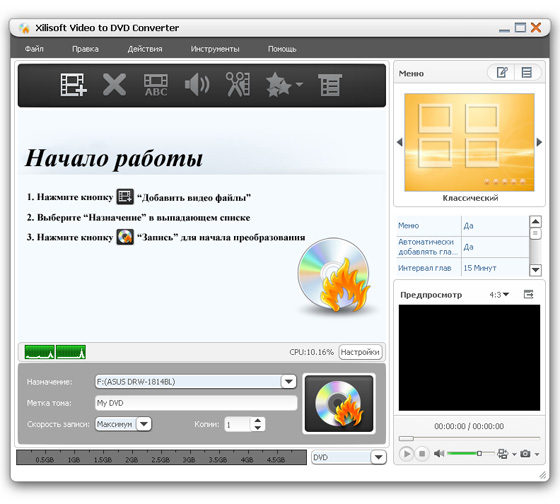Click the Настройки CPU button
The height and width of the screenshot is (504, 560).
(360, 352)
